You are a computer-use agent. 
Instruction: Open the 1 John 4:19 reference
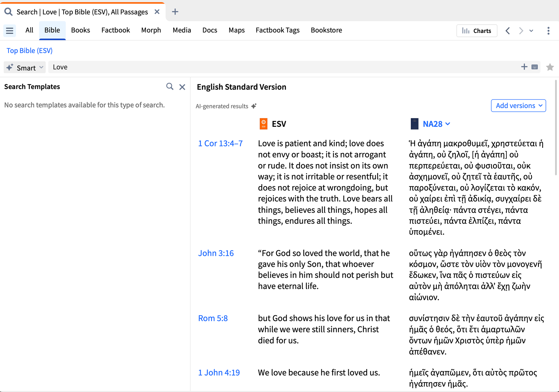pyautogui.click(x=219, y=372)
